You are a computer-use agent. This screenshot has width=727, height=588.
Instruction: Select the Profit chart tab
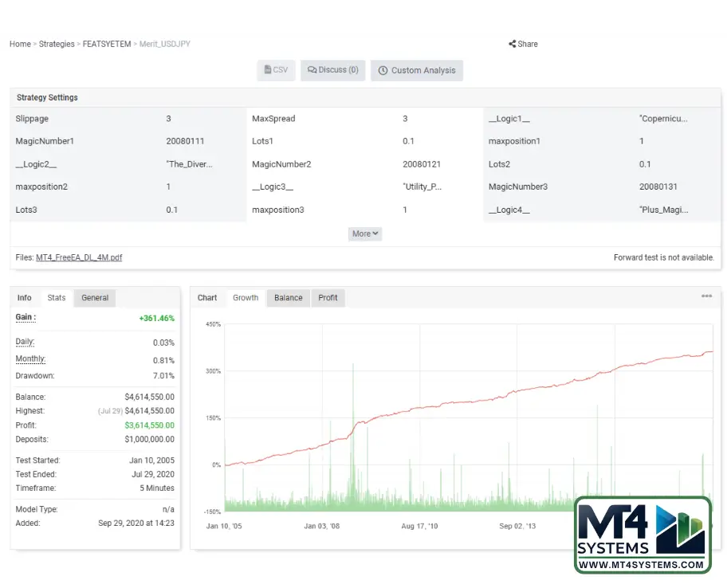pos(328,298)
